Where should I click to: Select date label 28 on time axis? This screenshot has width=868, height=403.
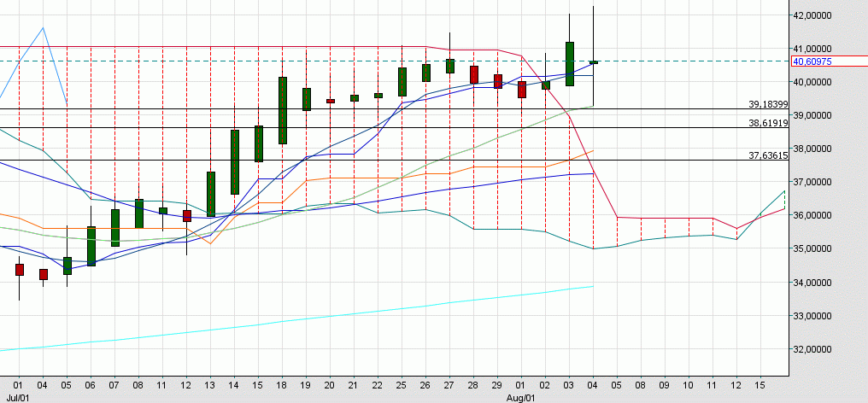pyautogui.click(x=473, y=385)
